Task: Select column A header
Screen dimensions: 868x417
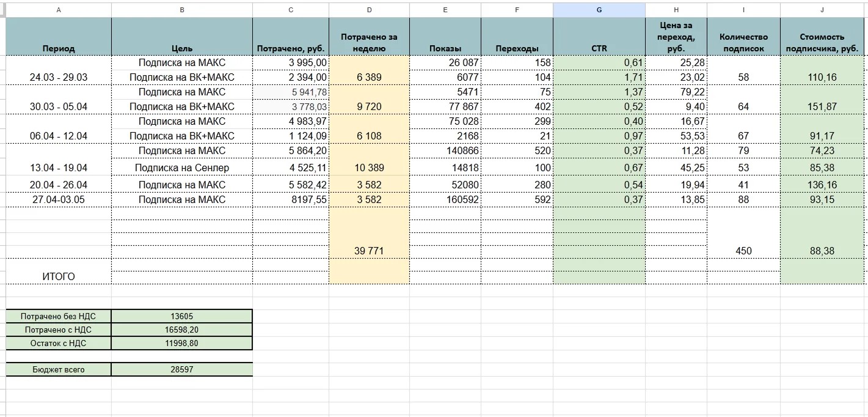Action: [x=59, y=10]
